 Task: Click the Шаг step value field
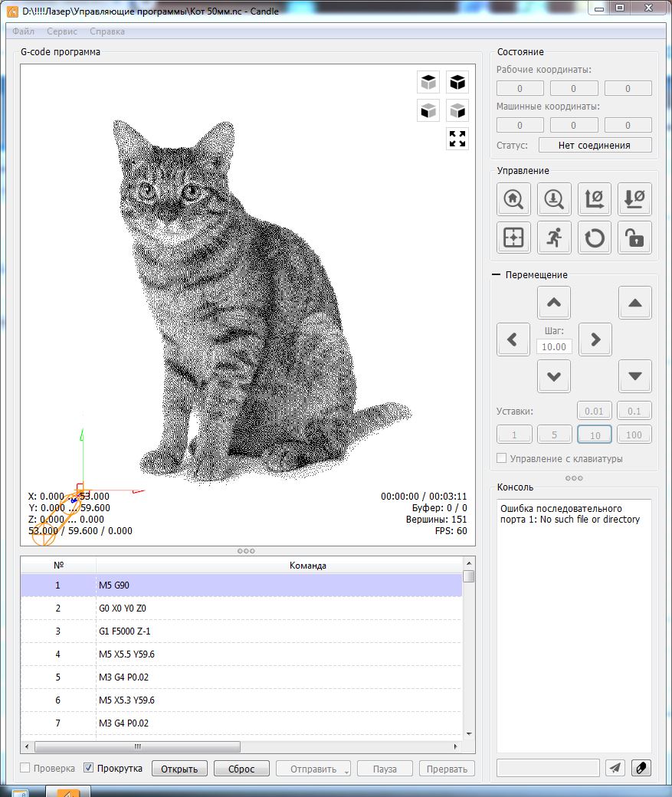tap(554, 346)
